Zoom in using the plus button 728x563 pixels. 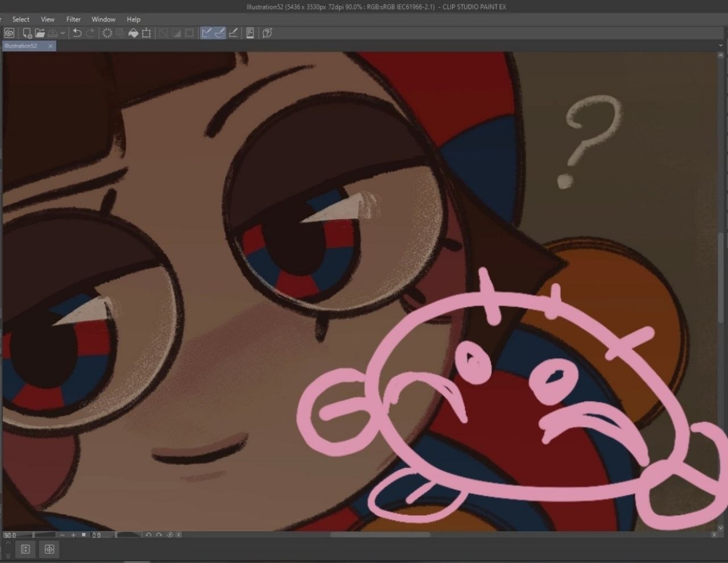[x=73, y=535]
